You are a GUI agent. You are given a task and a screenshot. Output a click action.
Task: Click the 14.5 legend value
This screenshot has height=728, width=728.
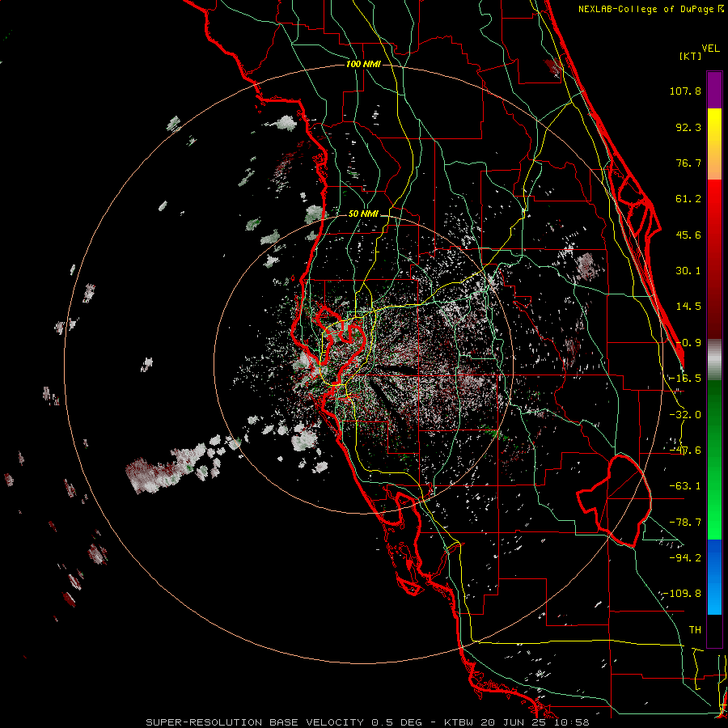688,307
